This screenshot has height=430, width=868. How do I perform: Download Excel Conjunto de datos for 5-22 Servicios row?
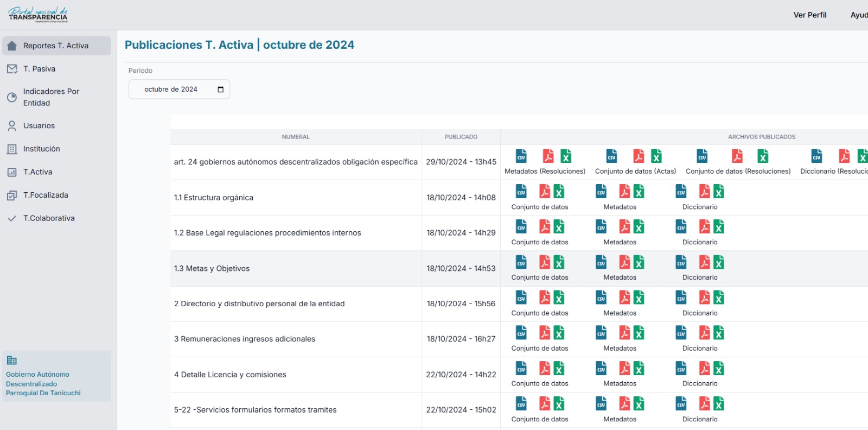click(559, 404)
